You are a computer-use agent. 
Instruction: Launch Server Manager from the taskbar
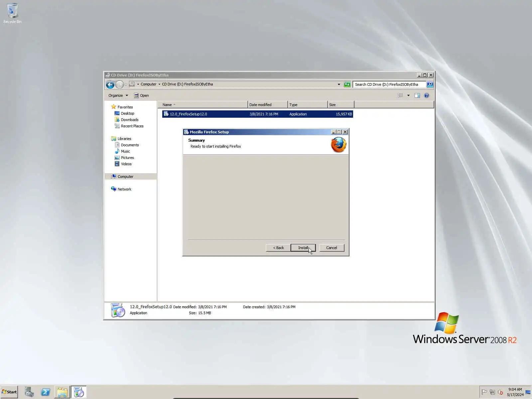point(29,392)
